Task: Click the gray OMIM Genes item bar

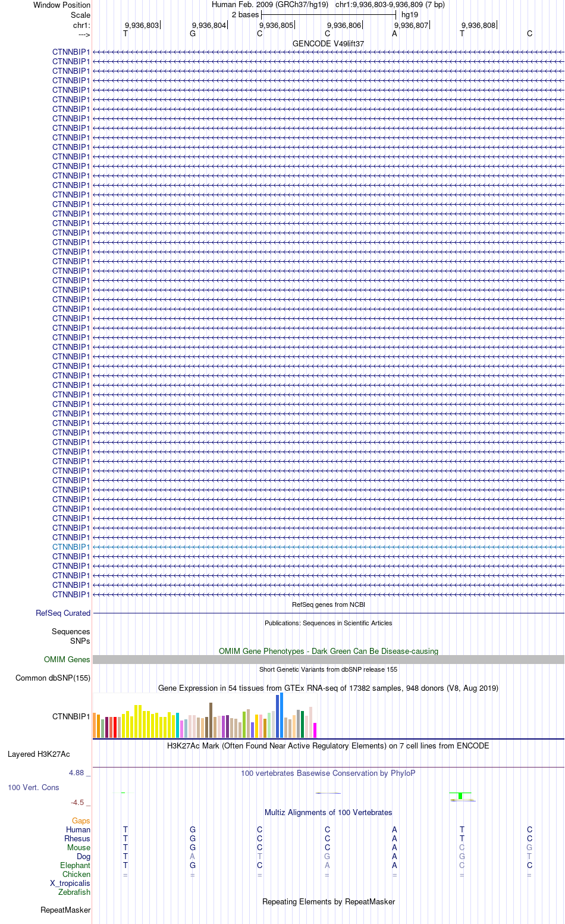Action: tap(328, 659)
